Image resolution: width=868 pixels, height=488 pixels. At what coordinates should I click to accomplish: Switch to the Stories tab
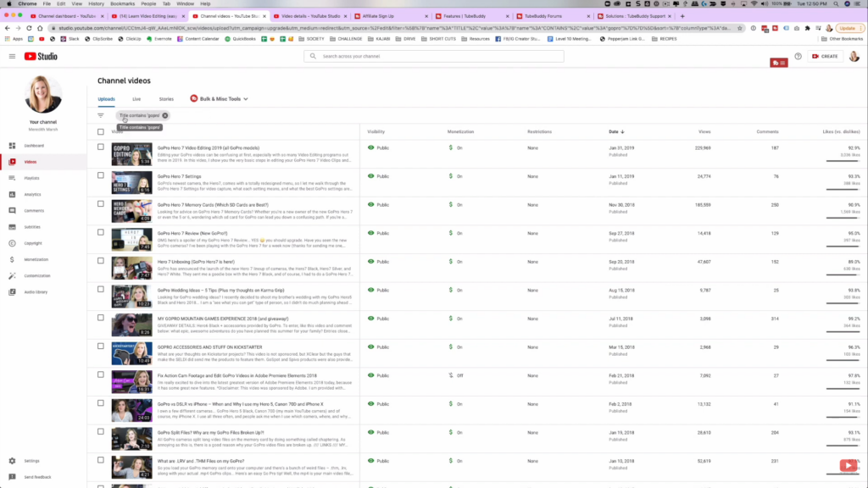[166, 99]
